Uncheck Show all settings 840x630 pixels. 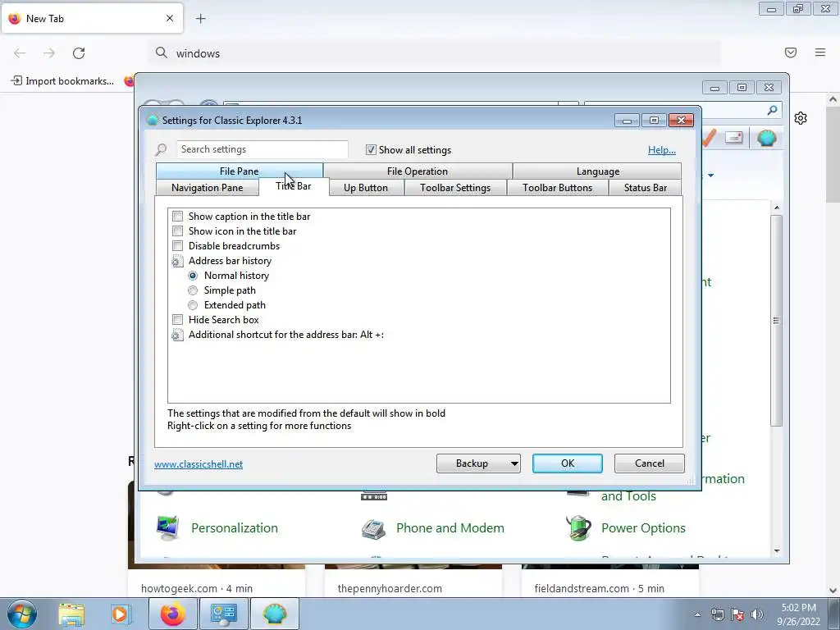[x=371, y=150]
